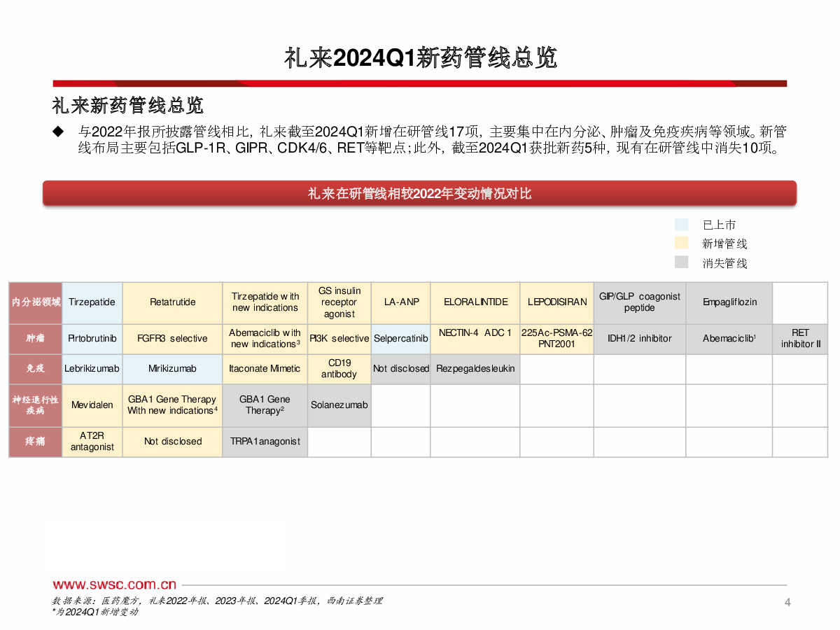Click the yellow 新增管线 legend swatch

coord(681,243)
